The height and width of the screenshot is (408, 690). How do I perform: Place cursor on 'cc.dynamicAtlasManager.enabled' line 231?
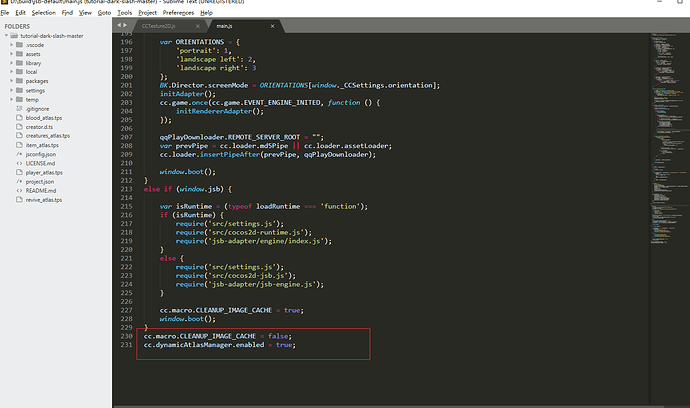(204, 345)
